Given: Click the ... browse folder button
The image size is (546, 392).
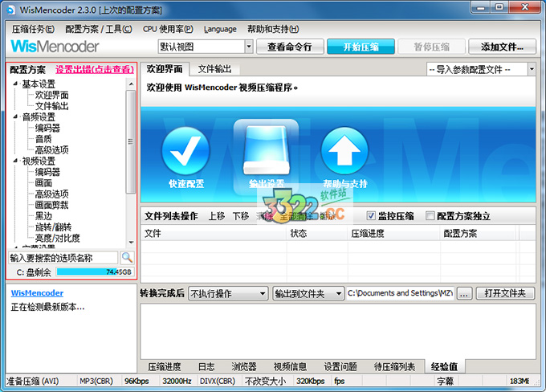Looking at the screenshot, I should click(464, 293).
